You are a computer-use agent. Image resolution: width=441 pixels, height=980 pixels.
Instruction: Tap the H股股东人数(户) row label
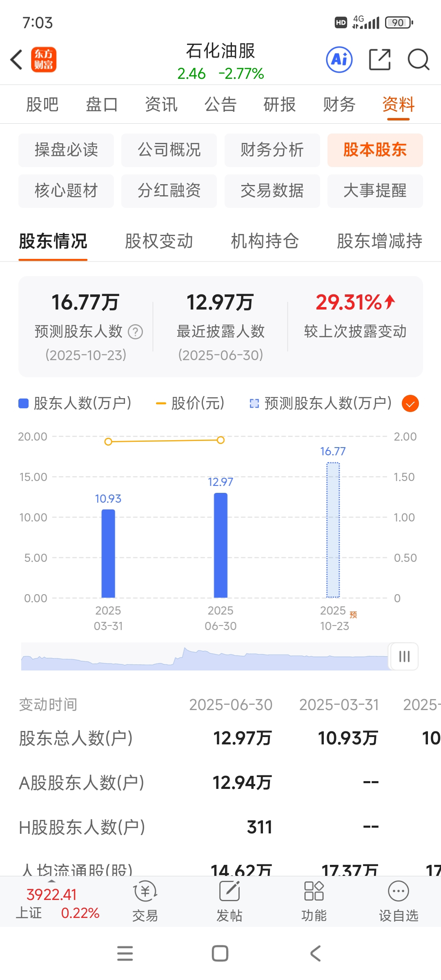click(82, 827)
